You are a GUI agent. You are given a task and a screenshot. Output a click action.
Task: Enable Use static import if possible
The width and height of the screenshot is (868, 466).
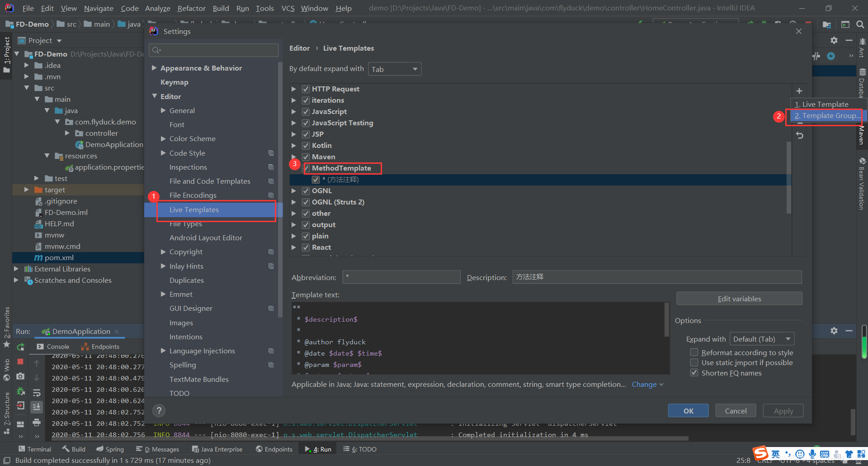pos(694,362)
